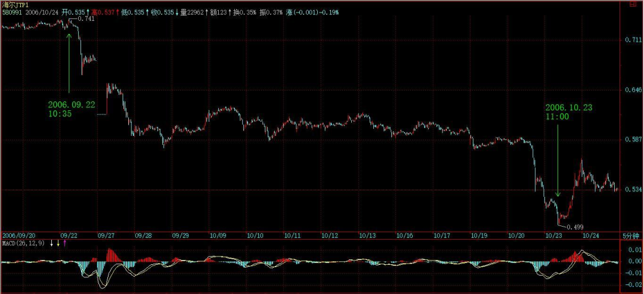The width and height of the screenshot is (644, 294).
Task: Click the MACD axis value 0.00
Action: (636, 261)
